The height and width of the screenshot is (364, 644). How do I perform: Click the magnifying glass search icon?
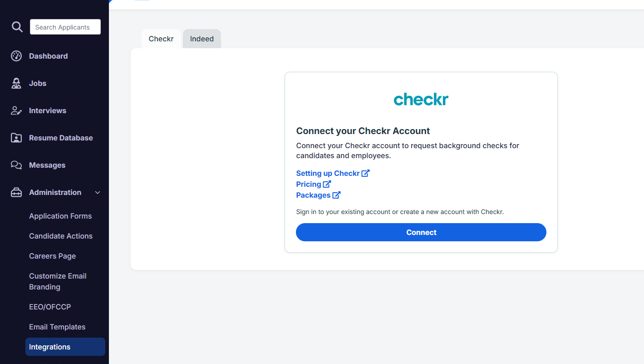click(17, 27)
